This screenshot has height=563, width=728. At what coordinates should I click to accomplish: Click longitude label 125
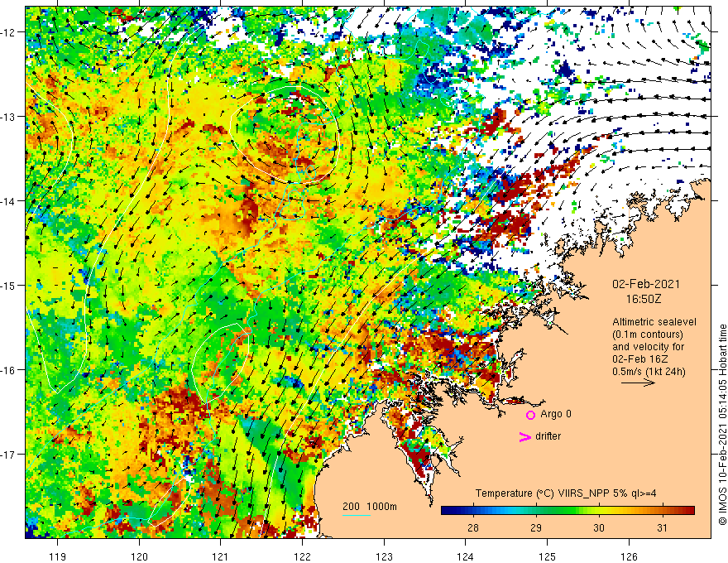coord(547,556)
